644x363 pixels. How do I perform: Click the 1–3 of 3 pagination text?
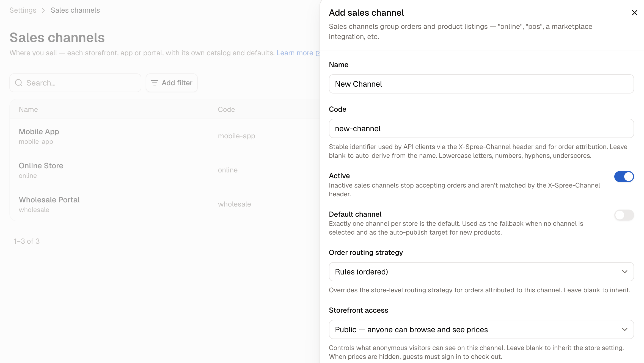pos(27,241)
